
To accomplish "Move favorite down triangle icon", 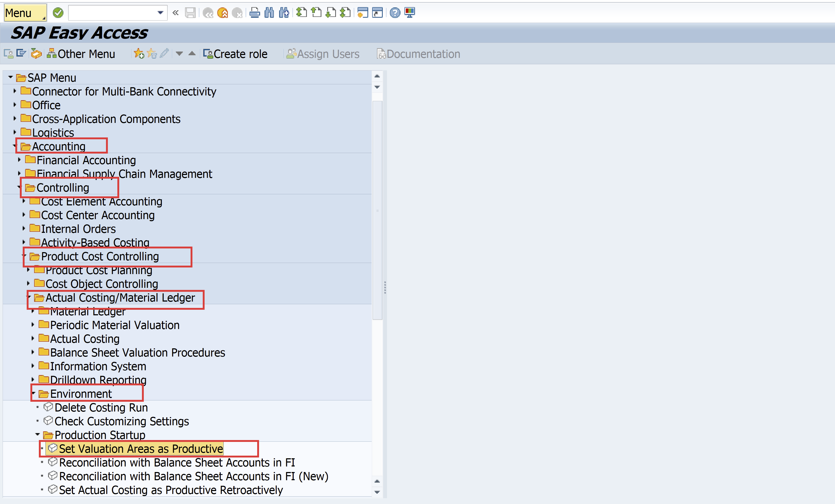I will pos(179,54).
